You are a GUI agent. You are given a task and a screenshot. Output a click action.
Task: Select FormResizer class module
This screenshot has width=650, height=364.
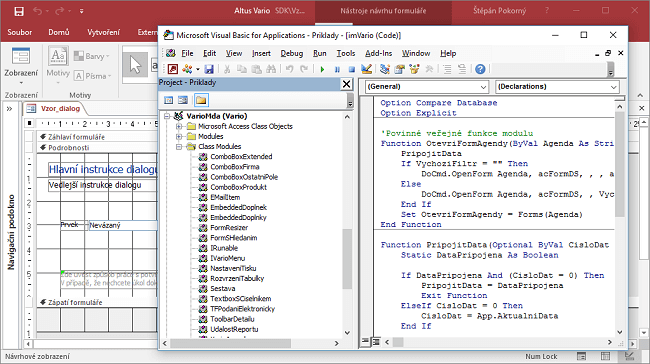point(229,228)
